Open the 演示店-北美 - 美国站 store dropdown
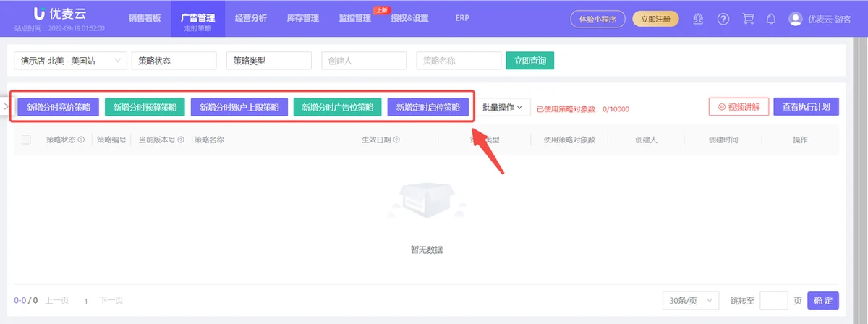This screenshot has height=324, width=868. point(70,61)
